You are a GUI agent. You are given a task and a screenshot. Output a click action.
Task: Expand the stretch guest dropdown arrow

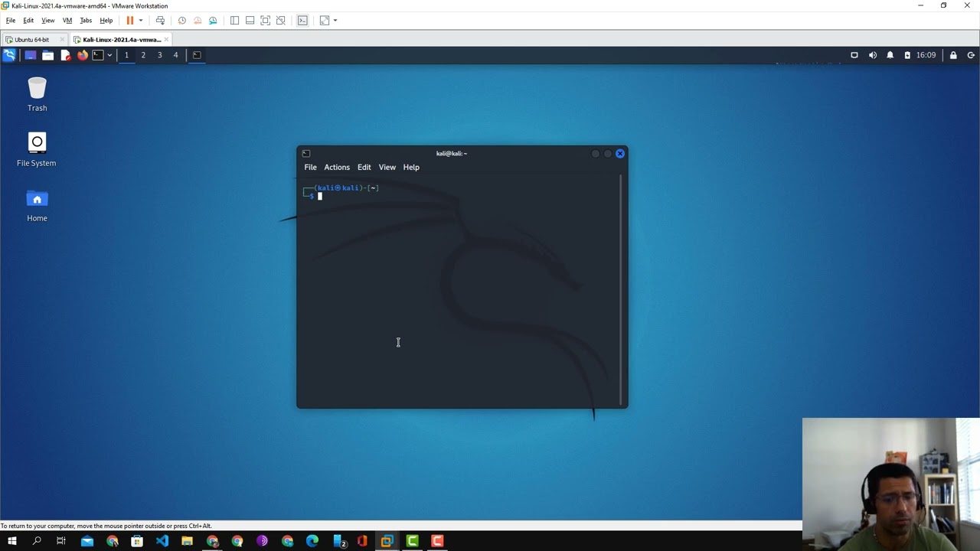click(x=335, y=21)
